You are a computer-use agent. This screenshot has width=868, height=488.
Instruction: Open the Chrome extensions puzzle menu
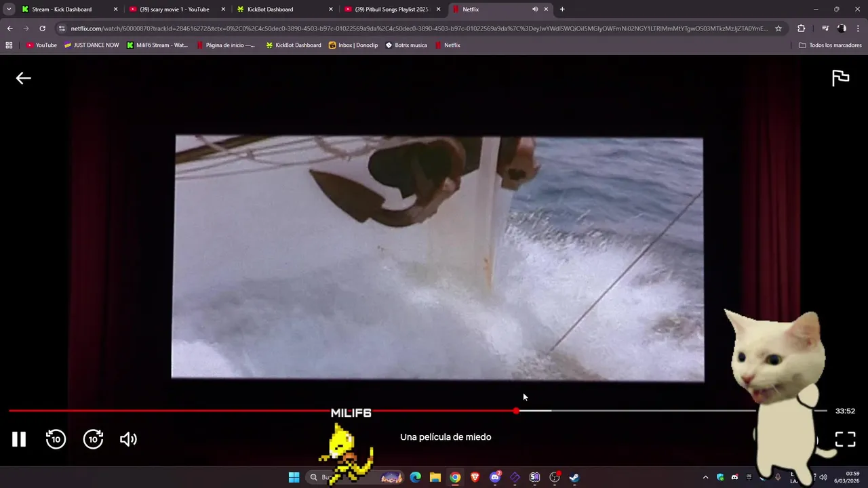click(802, 28)
